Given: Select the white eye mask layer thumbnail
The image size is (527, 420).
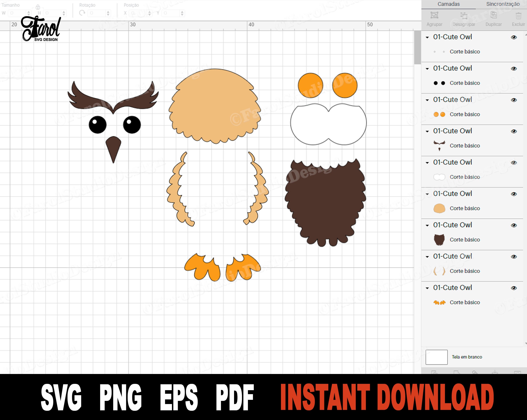Looking at the screenshot, I should tap(439, 177).
